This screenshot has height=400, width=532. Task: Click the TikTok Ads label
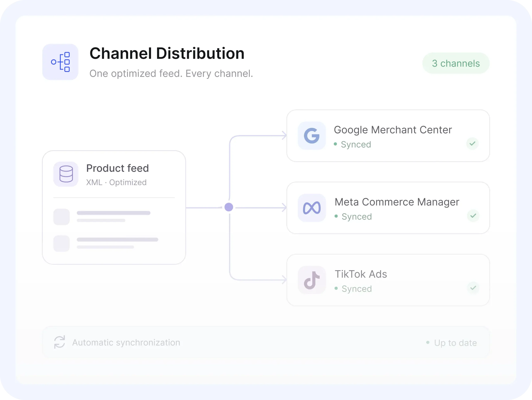click(x=361, y=274)
